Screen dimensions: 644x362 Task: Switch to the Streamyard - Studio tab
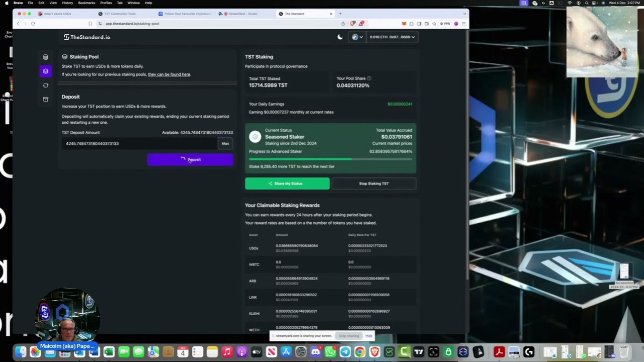point(243,14)
